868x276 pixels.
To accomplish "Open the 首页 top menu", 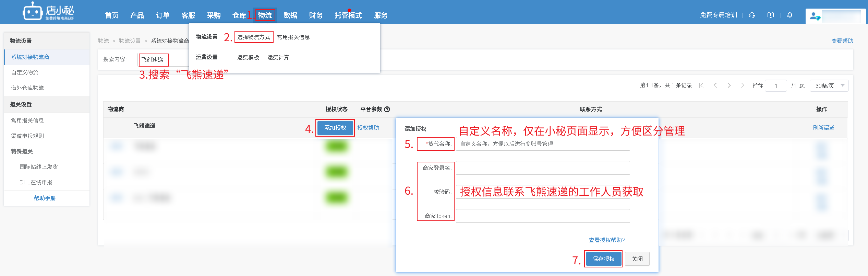I will point(112,15).
